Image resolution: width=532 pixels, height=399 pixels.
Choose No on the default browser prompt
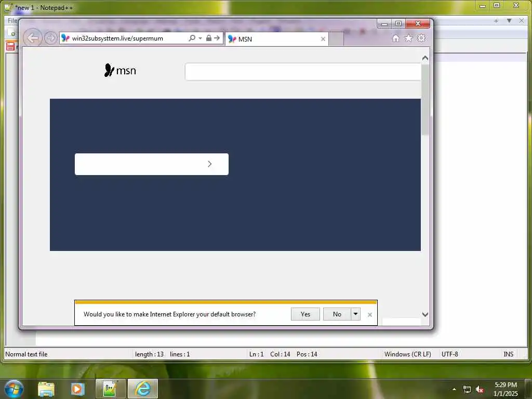(x=337, y=314)
